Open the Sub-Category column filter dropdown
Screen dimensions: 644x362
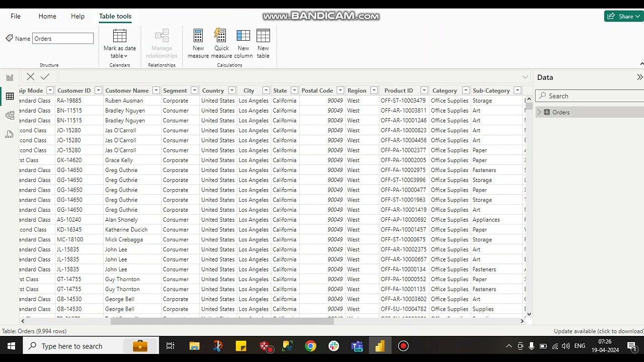(x=517, y=90)
